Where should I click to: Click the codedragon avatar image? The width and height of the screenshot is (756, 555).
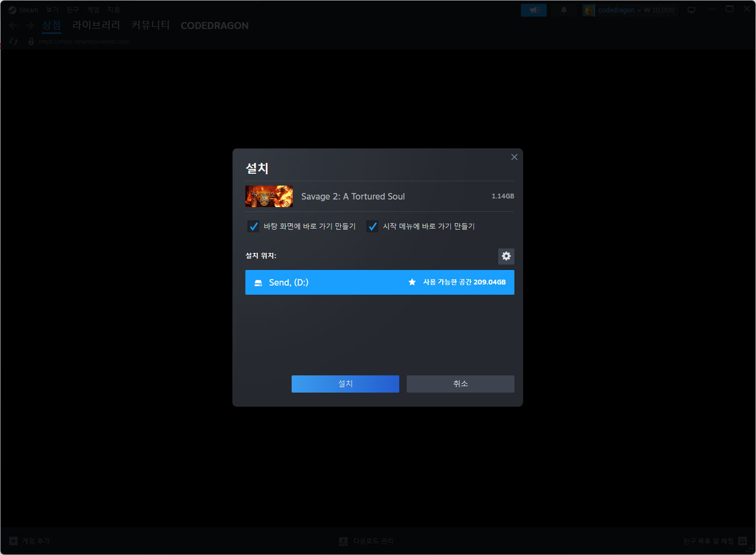tap(589, 10)
